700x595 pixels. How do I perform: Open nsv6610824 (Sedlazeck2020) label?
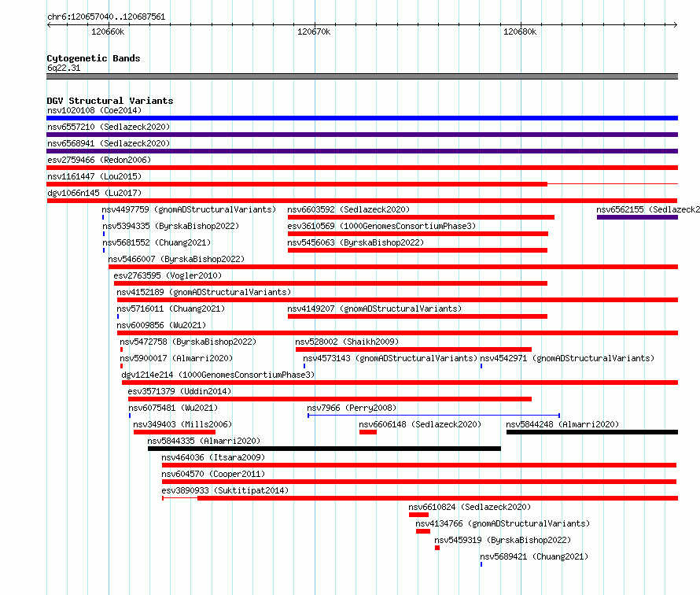[x=470, y=507]
